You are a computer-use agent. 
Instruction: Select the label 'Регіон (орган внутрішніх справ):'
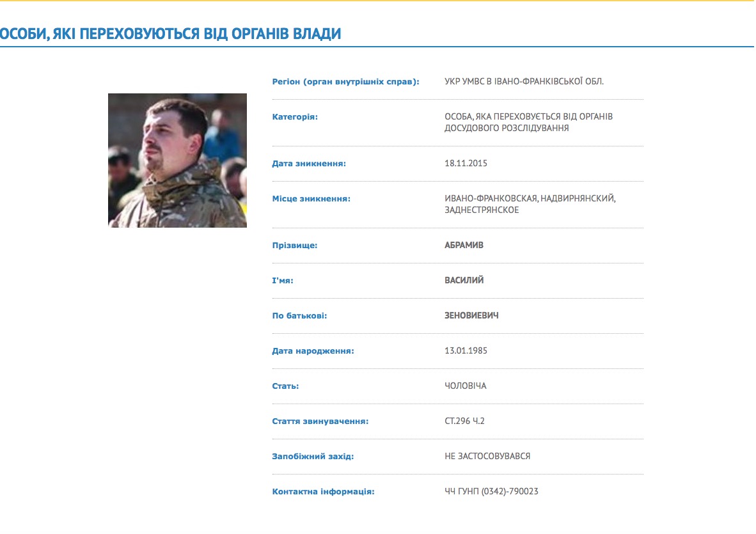(345, 81)
